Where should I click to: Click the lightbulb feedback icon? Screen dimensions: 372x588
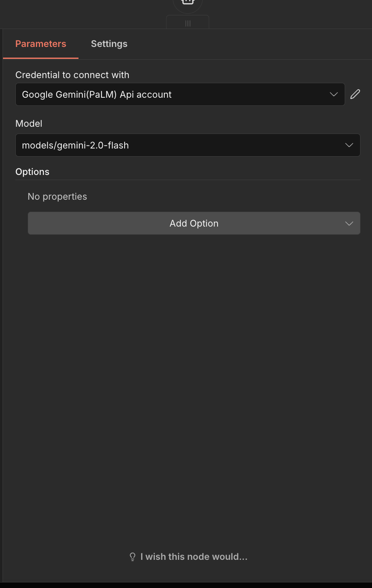(x=133, y=557)
